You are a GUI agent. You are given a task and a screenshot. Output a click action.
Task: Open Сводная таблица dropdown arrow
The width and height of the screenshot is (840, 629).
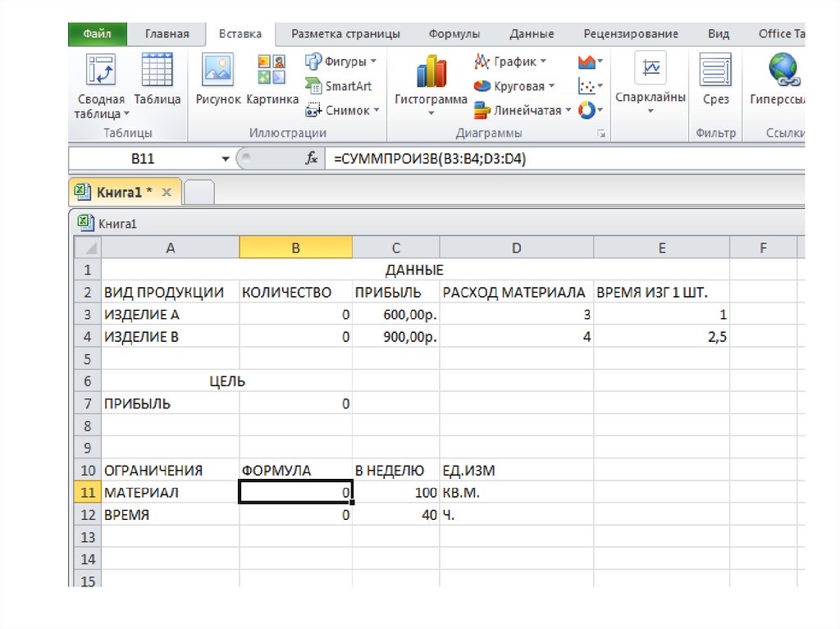click(x=126, y=114)
